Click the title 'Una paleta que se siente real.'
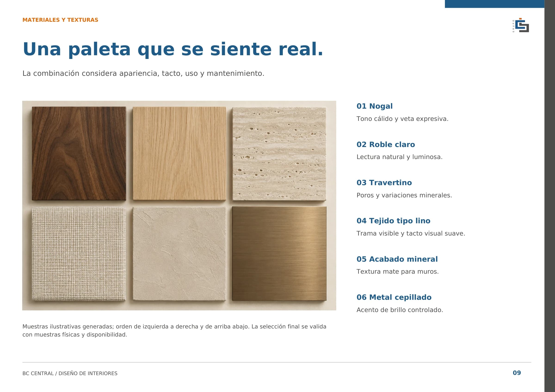 tap(173, 49)
